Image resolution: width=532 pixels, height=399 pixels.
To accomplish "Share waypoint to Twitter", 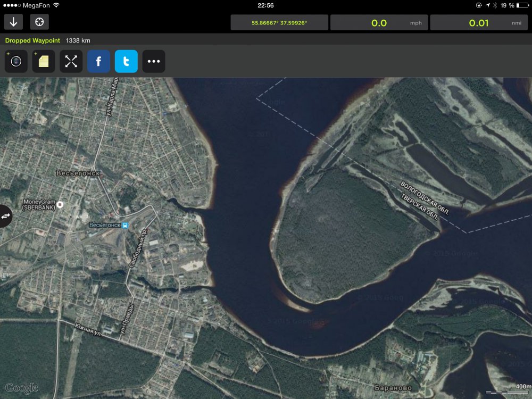I will point(126,61).
